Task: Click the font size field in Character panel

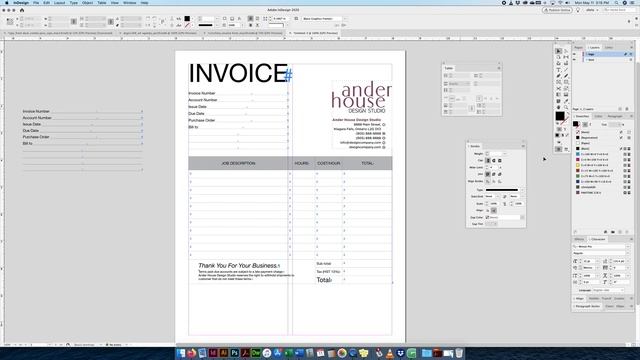Action: click(x=590, y=261)
